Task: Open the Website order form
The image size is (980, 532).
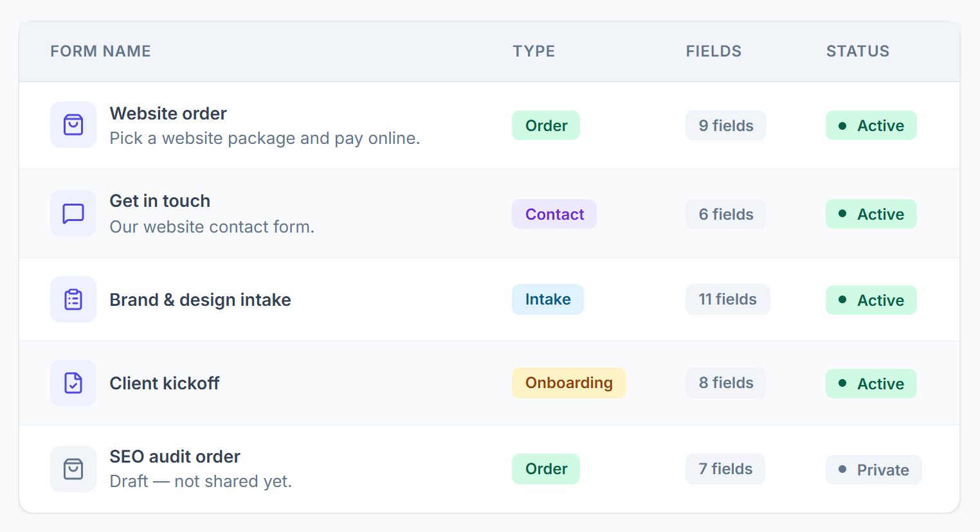Action: [168, 114]
